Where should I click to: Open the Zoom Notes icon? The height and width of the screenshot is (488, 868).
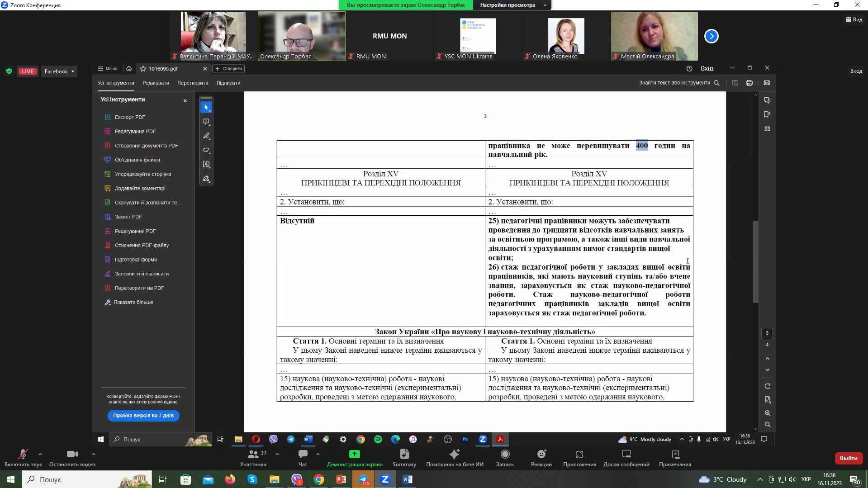tap(675, 455)
